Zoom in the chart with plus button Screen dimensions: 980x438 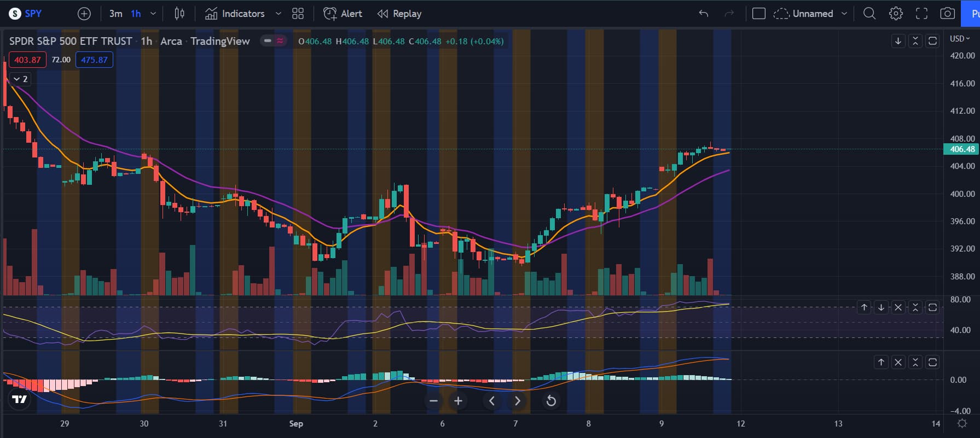[x=459, y=401]
